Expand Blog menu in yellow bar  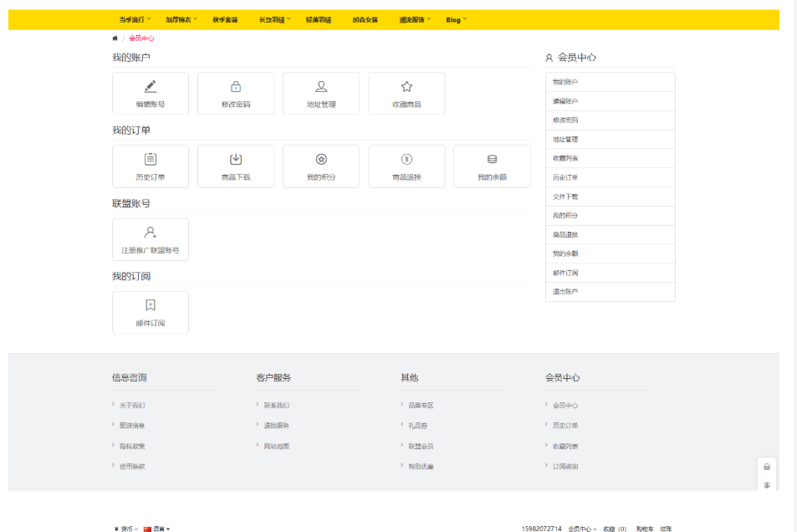457,20
